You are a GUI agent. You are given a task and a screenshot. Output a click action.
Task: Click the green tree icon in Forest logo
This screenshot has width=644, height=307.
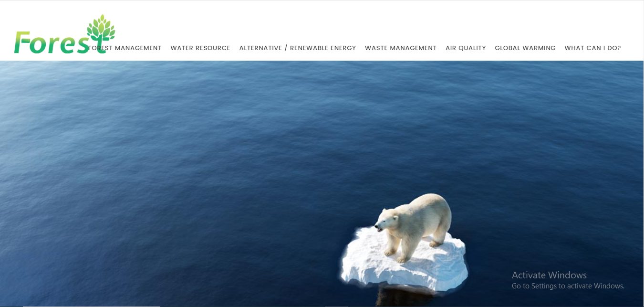[x=101, y=28]
